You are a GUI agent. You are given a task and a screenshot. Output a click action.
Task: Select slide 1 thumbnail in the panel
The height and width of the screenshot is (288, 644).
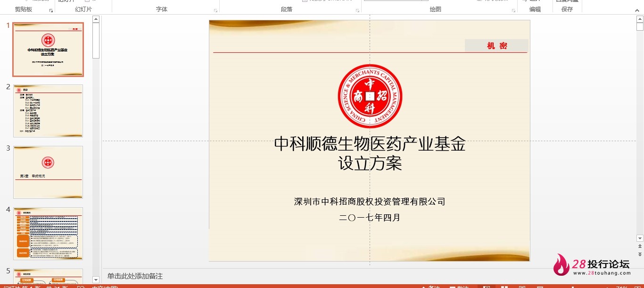click(48, 50)
